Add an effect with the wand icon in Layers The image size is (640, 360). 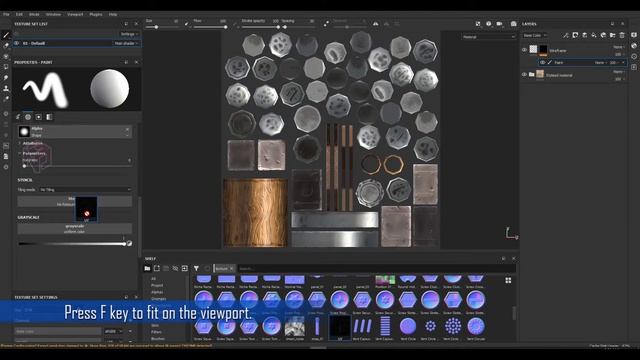click(x=566, y=36)
